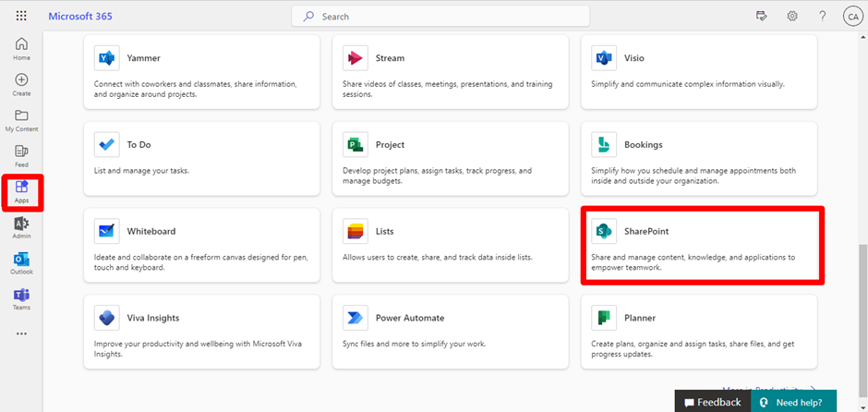Screen dimensions: 868x412
Task: Open My Content in sidebar
Action: (21, 120)
